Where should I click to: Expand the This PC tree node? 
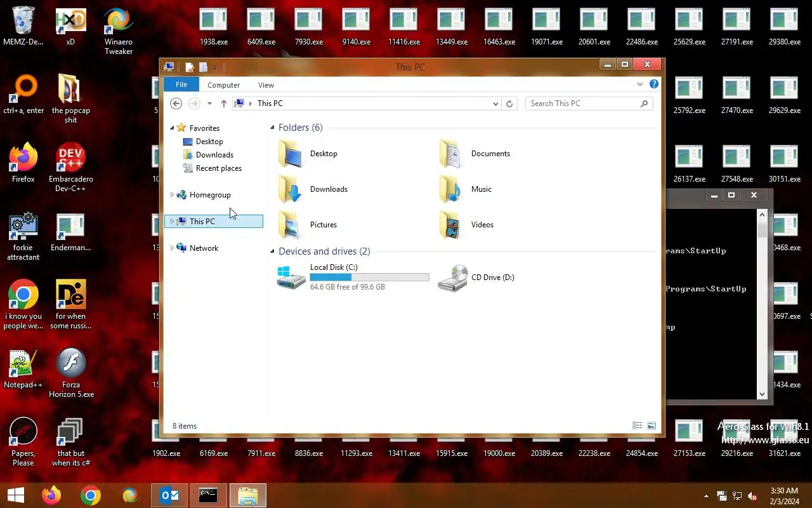172,222
